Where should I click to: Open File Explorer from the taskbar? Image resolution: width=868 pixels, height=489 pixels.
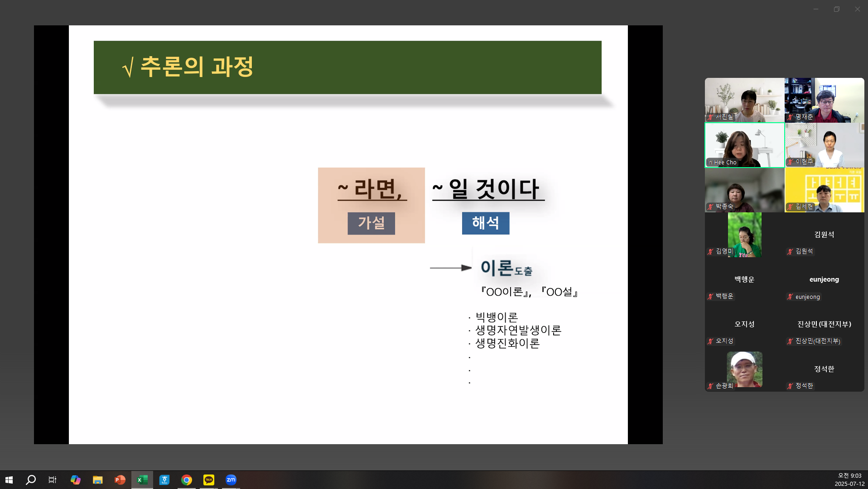[x=97, y=479]
